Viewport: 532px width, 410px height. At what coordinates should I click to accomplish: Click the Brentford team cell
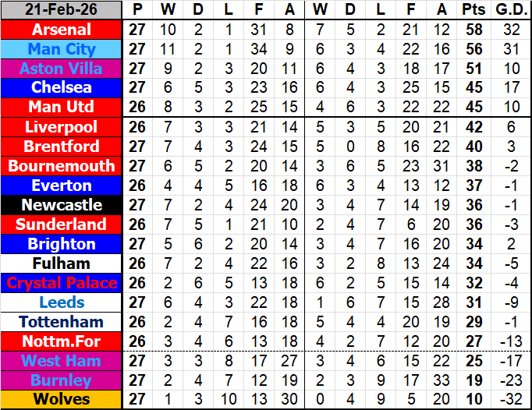(x=62, y=147)
